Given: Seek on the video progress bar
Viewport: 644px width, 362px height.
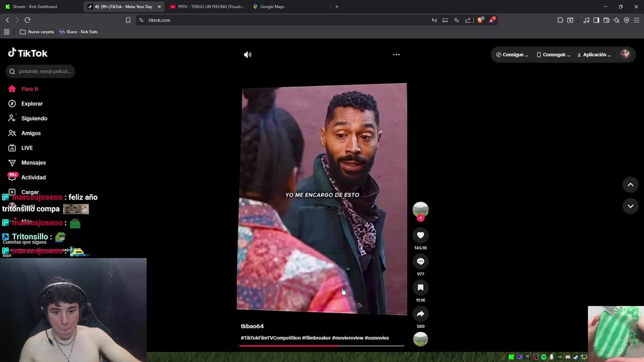Looking at the screenshot, I should (x=322, y=346).
